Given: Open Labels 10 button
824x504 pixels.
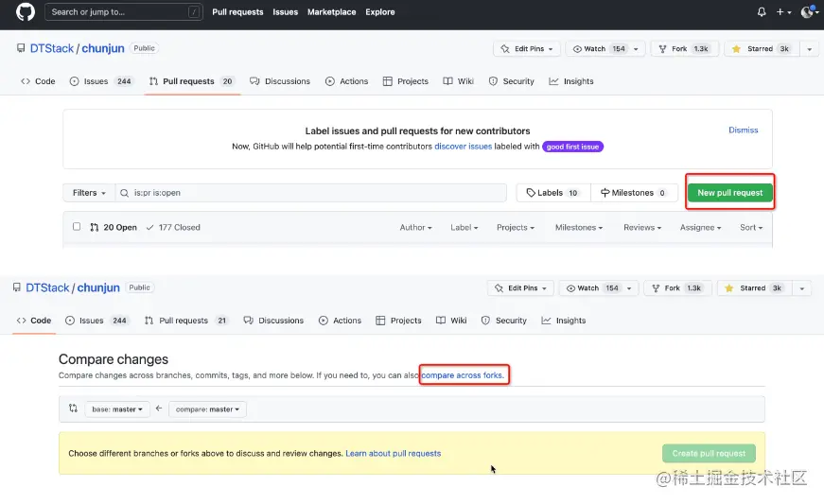Looking at the screenshot, I should [x=553, y=193].
